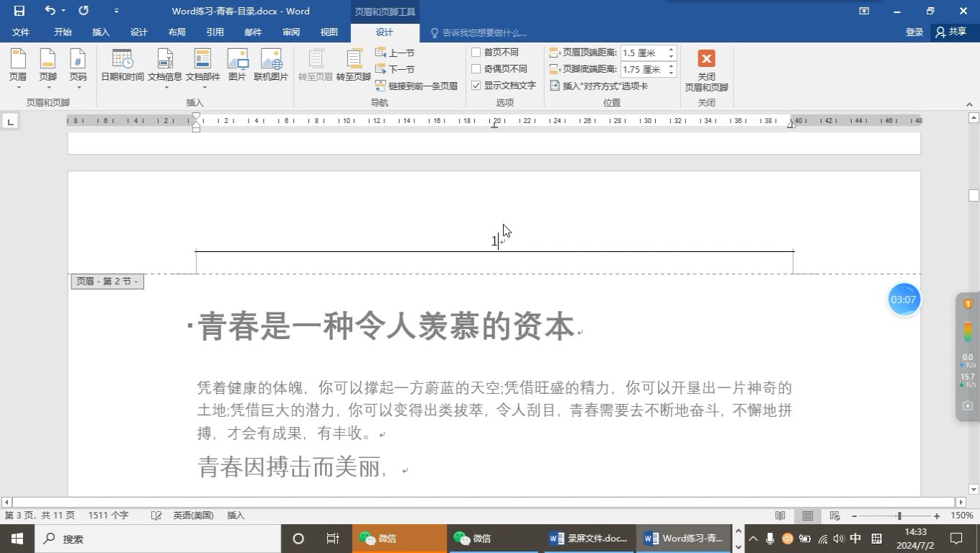980x553 pixels.
Task: Undo the last action
Action: click(x=50, y=11)
